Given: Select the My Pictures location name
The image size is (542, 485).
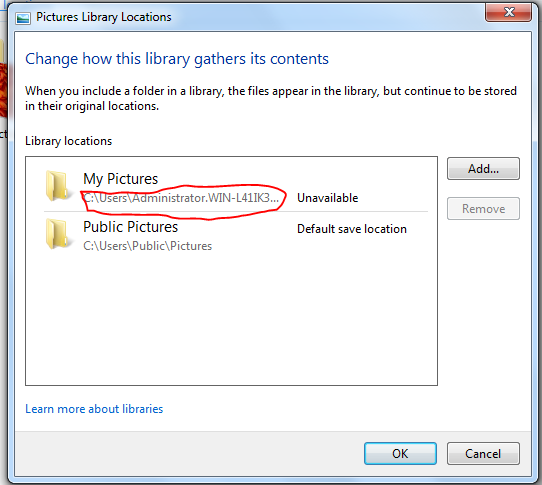Looking at the screenshot, I should [120, 179].
